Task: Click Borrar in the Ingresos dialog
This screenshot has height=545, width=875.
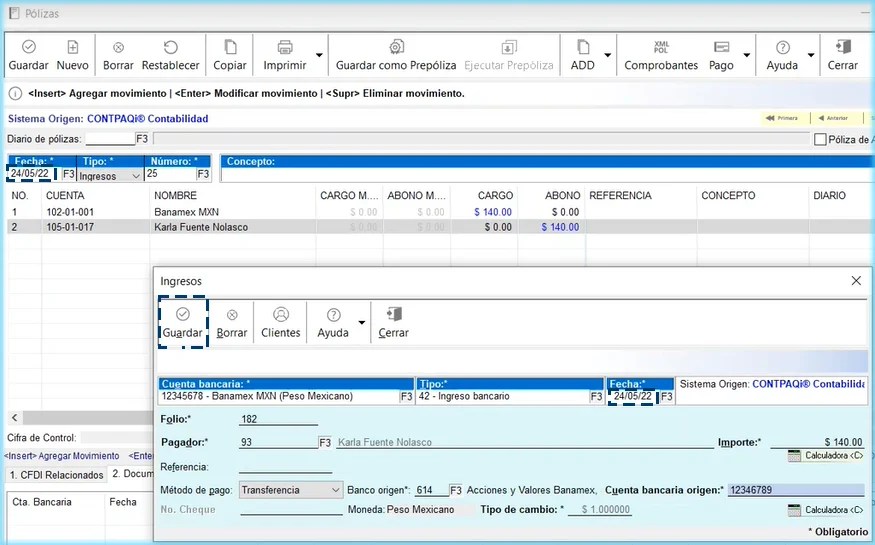Action: [232, 322]
